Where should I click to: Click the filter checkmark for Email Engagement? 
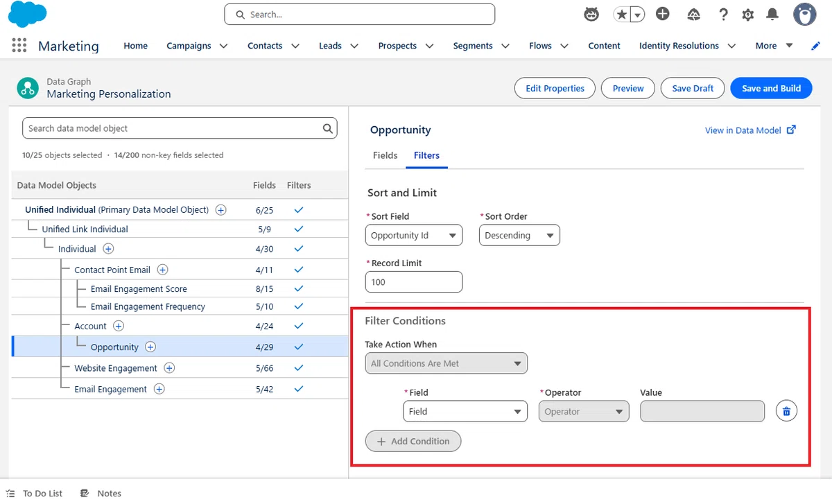coord(299,389)
